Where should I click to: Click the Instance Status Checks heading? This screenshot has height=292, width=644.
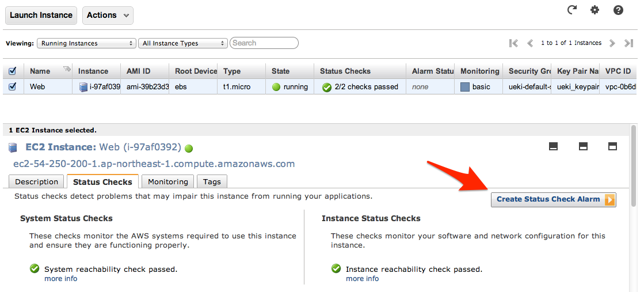click(x=371, y=218)
